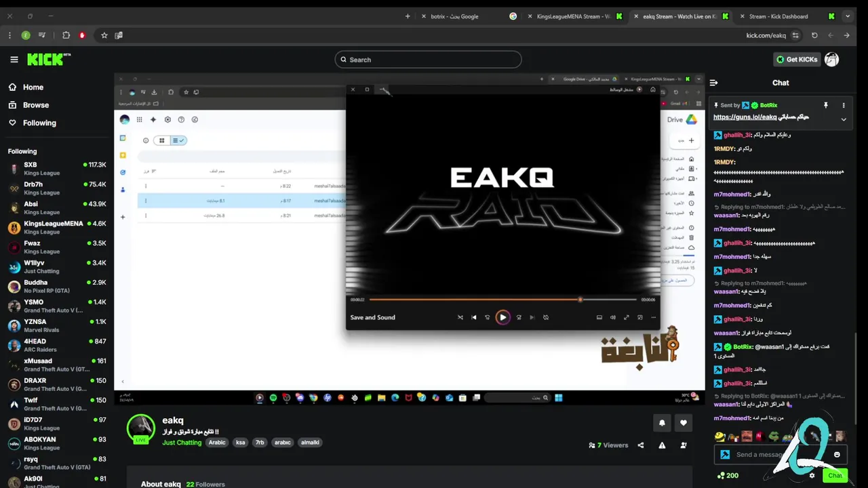Skip to previous track in player
The width and height of the screenshot is (868, 488).
pos(473,317)
